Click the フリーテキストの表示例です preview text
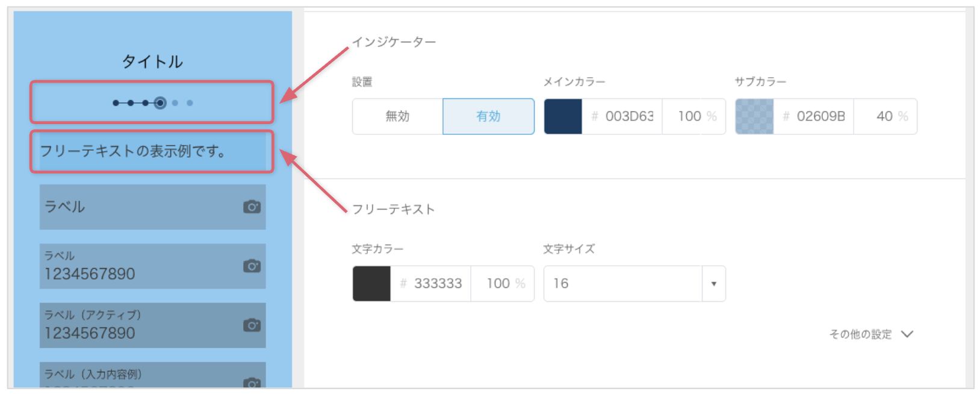 (133, 151)
